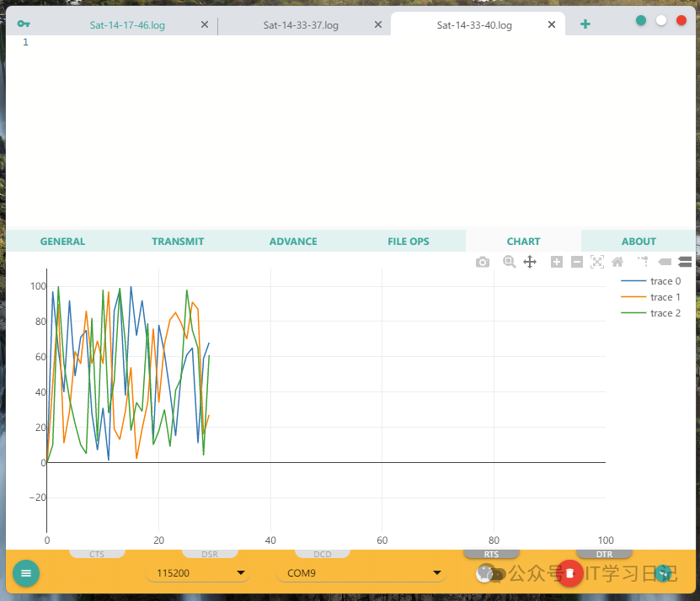
Task: Open the FILE OPS tab
Action: click(408, 242)
